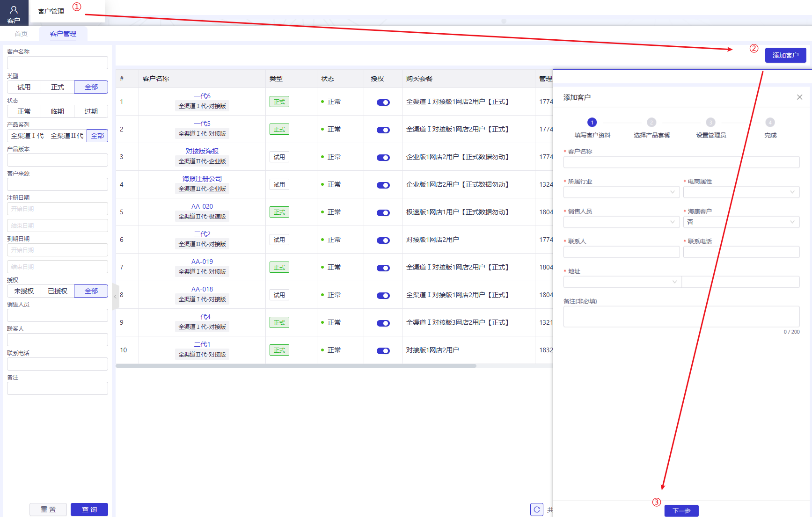Focus the 联系电话 field in add form
Screen dimensions: 812x517
[x=741, y=252]
